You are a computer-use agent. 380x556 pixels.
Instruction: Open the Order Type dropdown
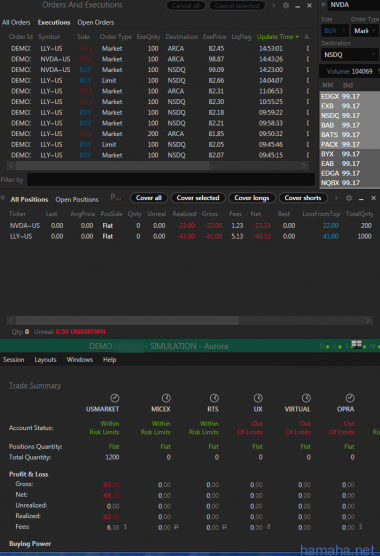(365, 31)
